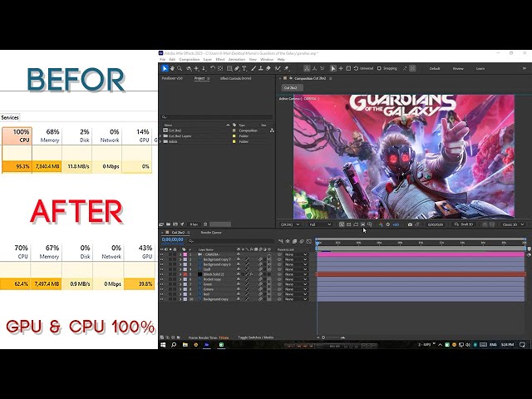Toggle visibility of the Quill layer
532x399 pixels.
pos(162,269)
